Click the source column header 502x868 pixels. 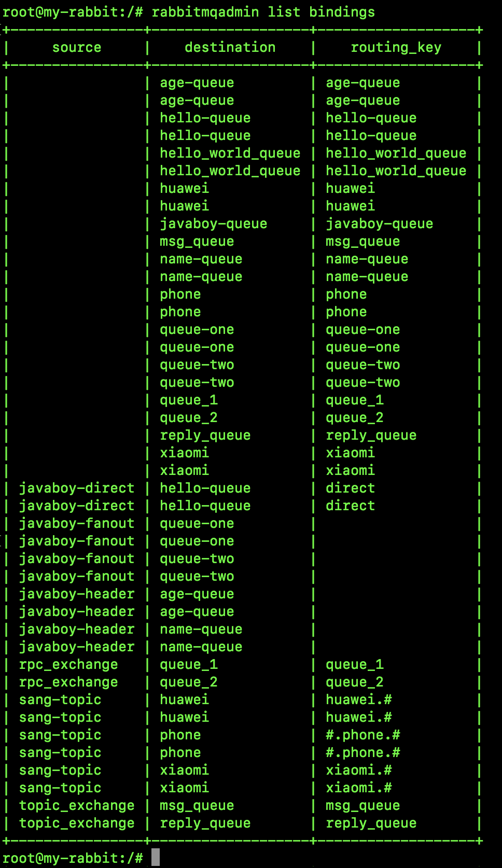coord(77,47)
